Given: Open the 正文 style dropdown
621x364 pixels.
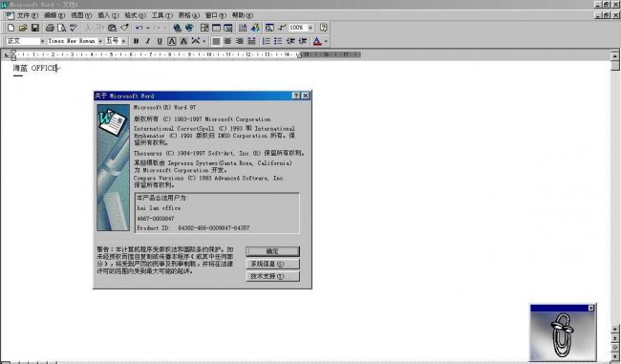Looking at the screenshot, I should click(42, 41).
